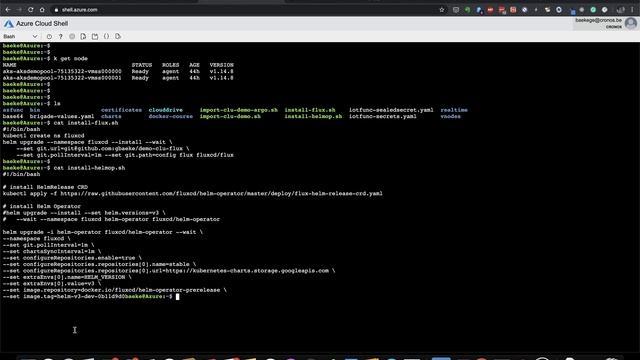Click '--set chartsSyncInterval=1m' line
The image size is (640, 360).
(52, 251)
